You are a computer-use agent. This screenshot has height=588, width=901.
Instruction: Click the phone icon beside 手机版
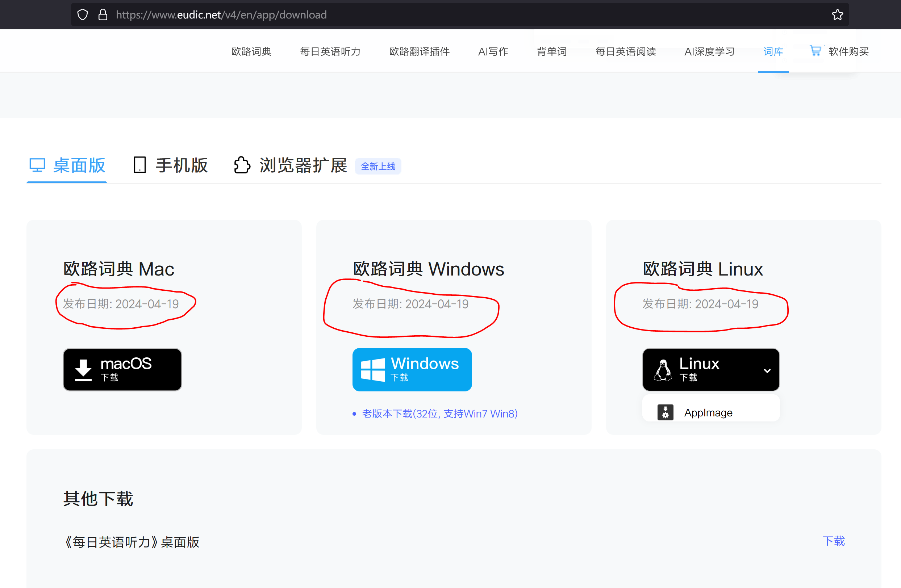coord(140,165)
